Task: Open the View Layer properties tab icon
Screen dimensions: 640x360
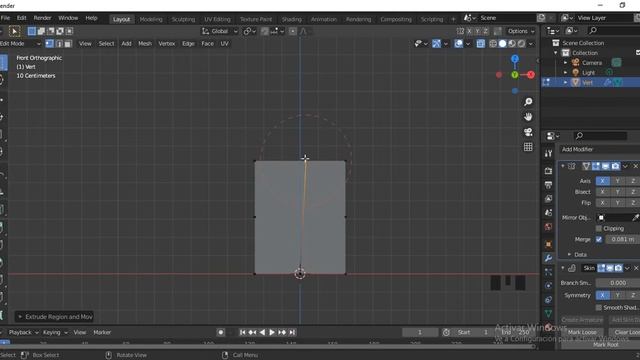Action: 548,199
